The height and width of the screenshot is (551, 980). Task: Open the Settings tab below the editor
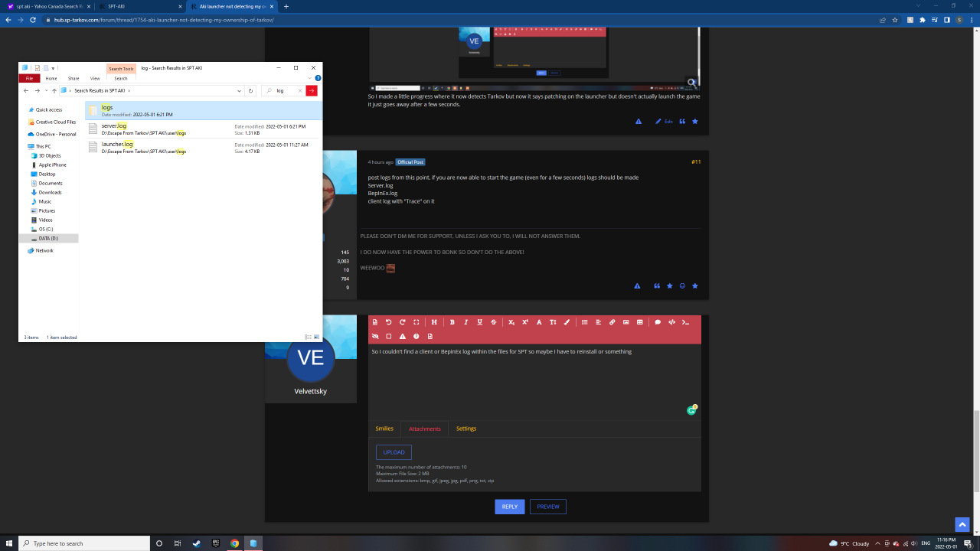(466, 429)
